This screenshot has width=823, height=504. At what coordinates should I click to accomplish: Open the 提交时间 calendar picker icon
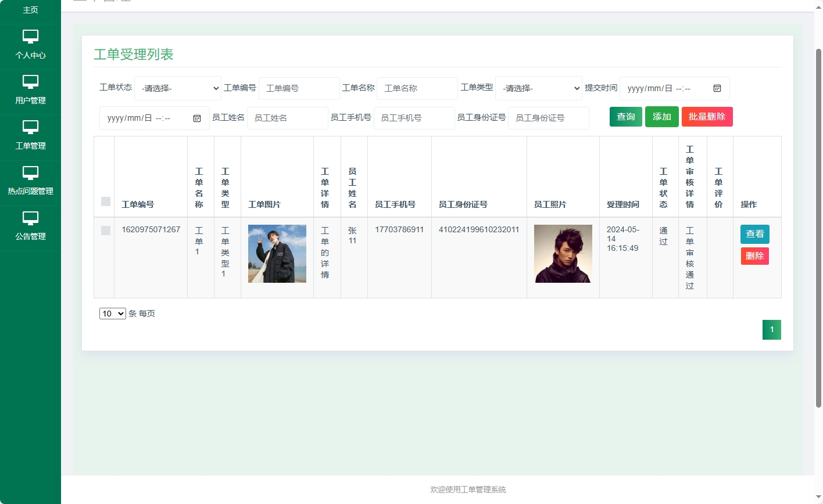pos(717,88)
